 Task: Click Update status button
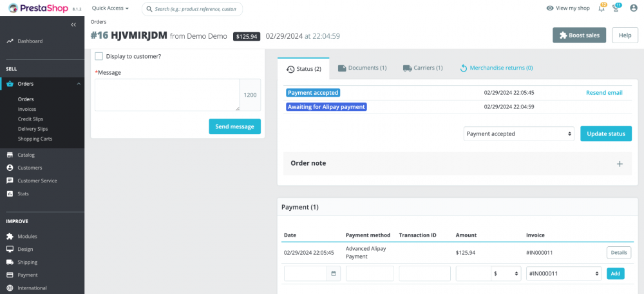tap(606, 133)
